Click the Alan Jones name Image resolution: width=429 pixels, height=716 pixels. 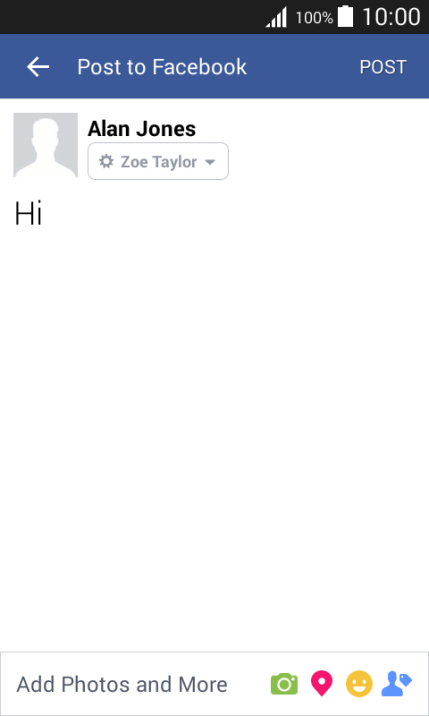click(x=142, y=129)
